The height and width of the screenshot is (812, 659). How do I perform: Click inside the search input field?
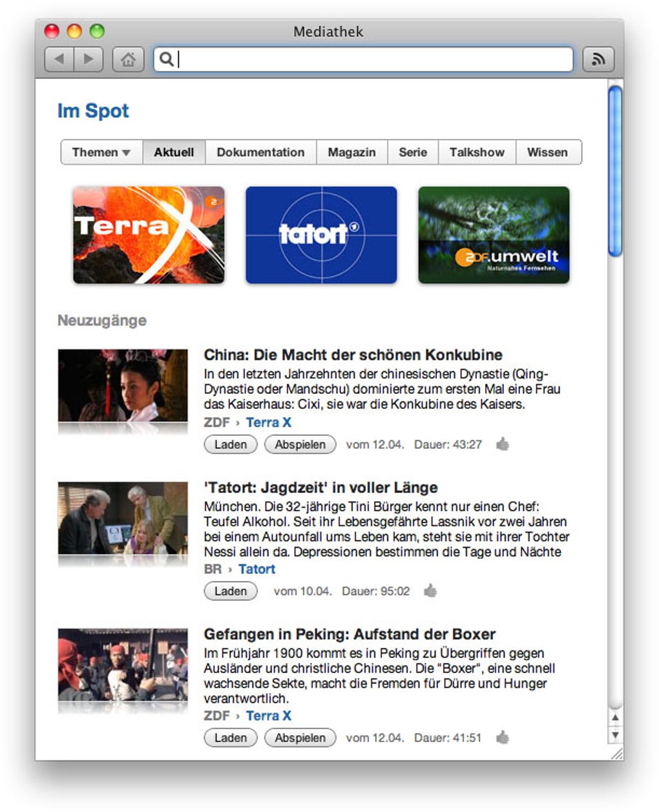click(363, 59)
